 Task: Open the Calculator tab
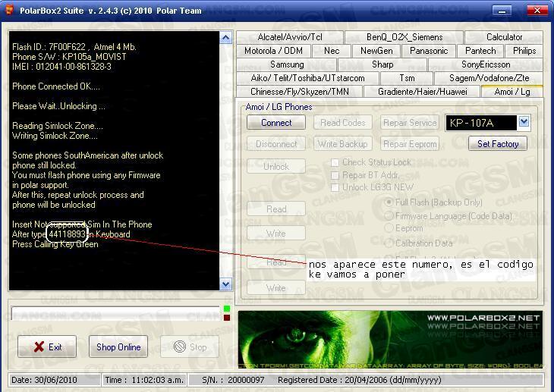tap(504, 37)
